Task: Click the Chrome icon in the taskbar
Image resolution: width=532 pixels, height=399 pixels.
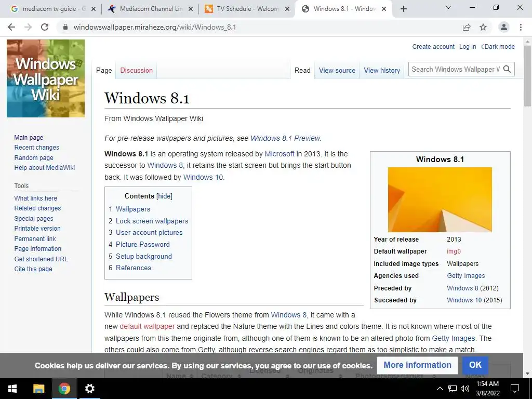Action: coord(64,389)
